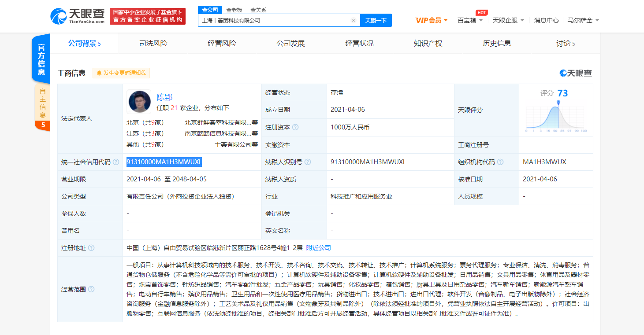This screenshot has width=644, height=335.
Task: Switch to the 知识产权 tab
Action: point(428,44)
